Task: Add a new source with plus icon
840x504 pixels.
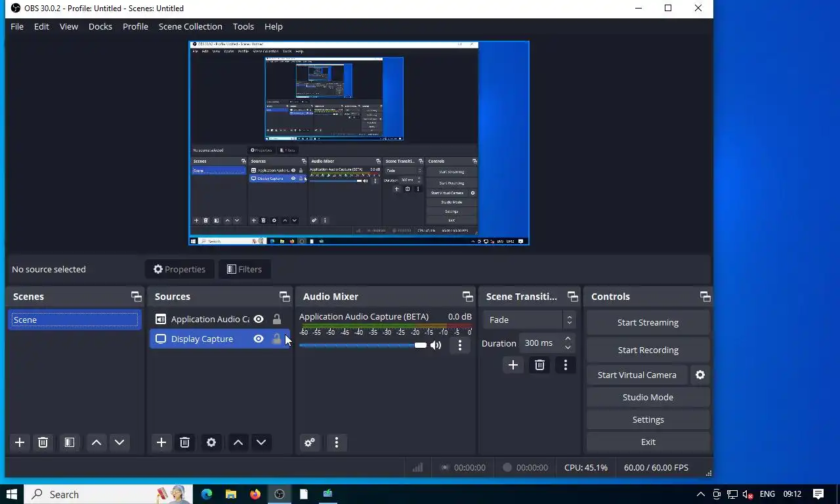Action: (161, 442)
